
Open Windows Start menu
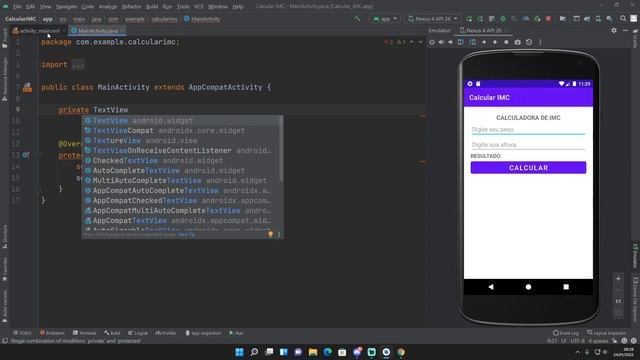coord(240,352)
